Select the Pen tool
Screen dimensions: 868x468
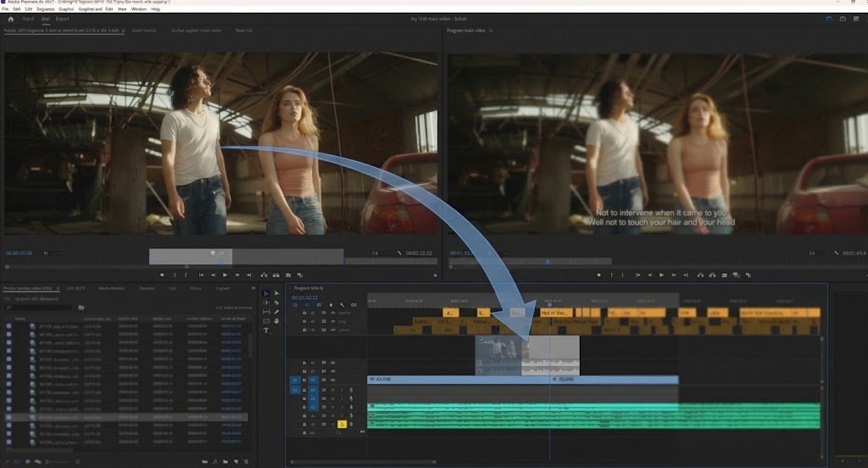pyautogui.click(x=276, y=312)
